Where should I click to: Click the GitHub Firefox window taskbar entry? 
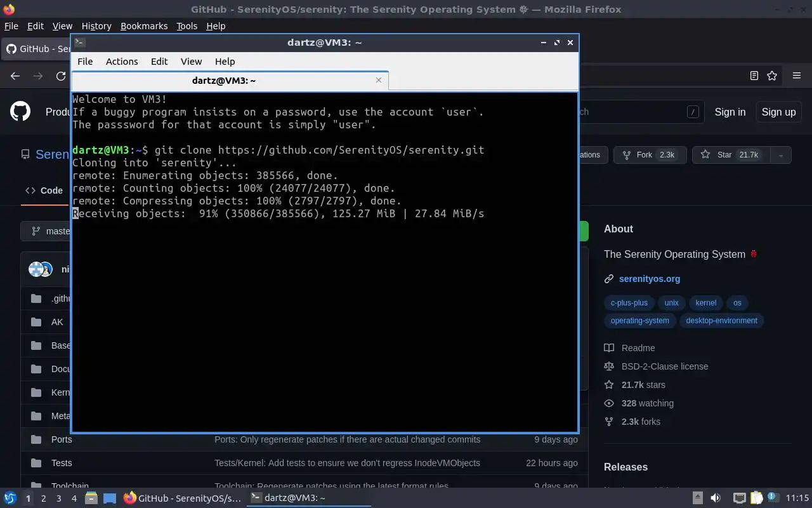pyautogui.click(x=182, y=498)
